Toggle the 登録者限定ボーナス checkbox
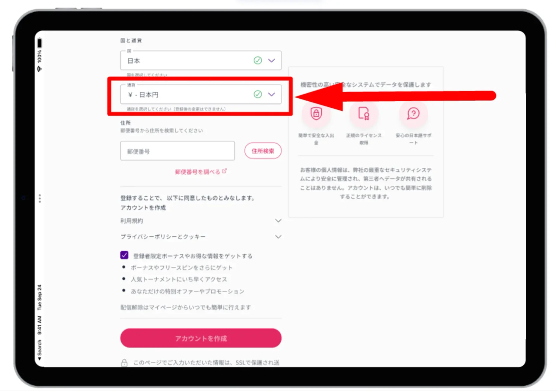The image size is (557, 392). coord(124,255)
